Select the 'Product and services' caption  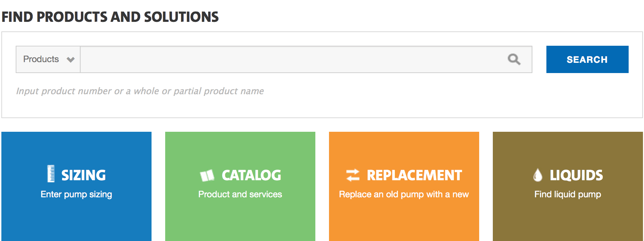coord(240,194)
